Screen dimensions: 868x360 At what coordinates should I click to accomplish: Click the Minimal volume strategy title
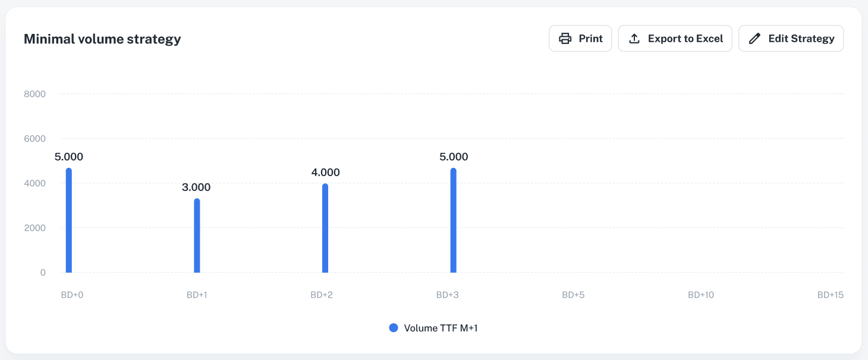coord(102,39)
